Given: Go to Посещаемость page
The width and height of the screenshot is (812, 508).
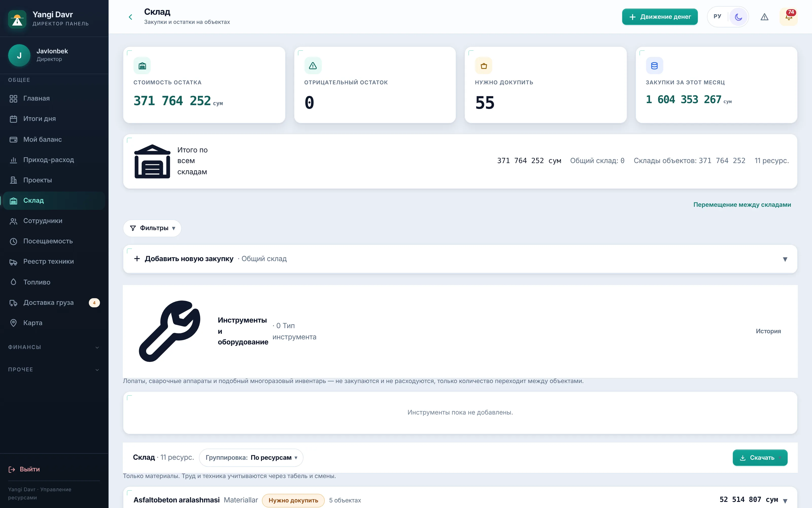Looking at the screenshot, I should [54, 241].
